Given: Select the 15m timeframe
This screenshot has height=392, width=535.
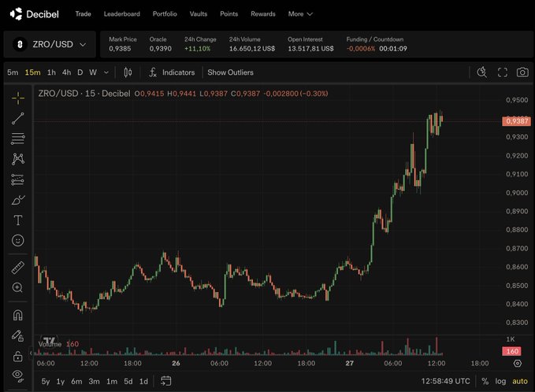Looking at the screenshot, I should 32,72.
